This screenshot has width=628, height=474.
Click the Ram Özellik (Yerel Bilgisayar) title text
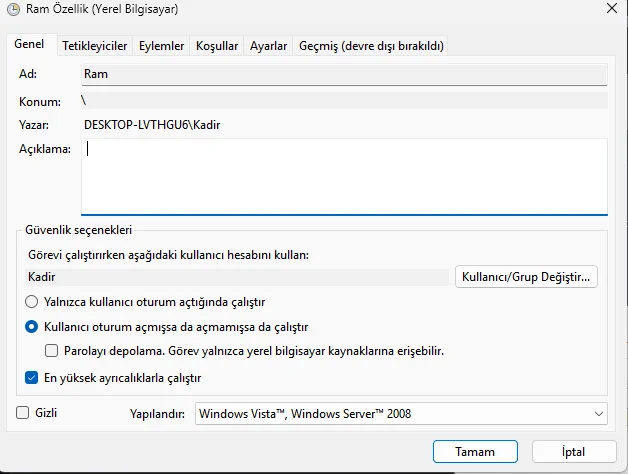coord(102,9)
